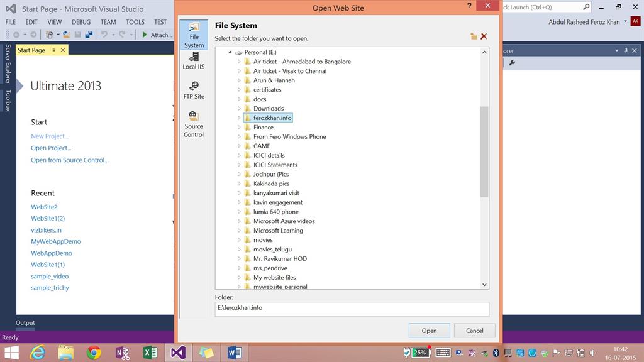The height and width of the screenshot is (362, 644).
Task: Click the Navigate Backward toolbar icon
Action: coord(16,35)
